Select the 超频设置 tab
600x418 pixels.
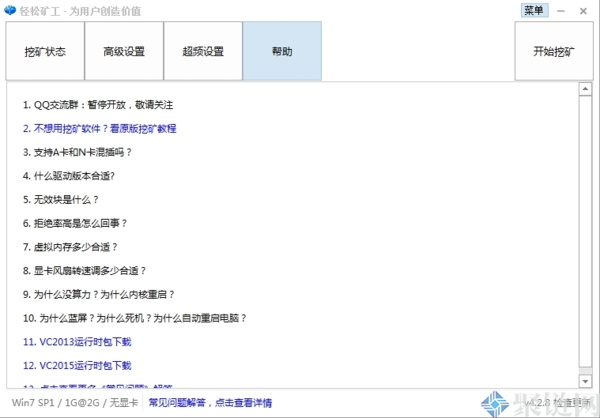click(202, 51)
